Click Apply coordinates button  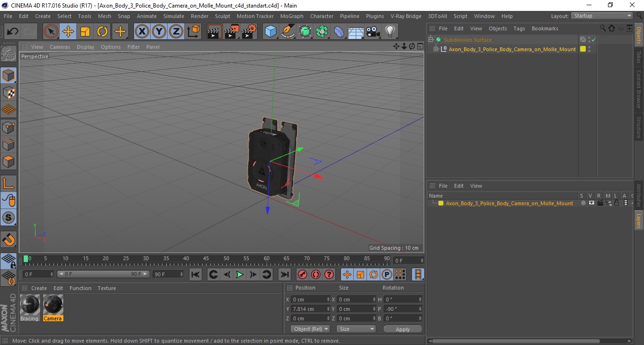point(402,329)
